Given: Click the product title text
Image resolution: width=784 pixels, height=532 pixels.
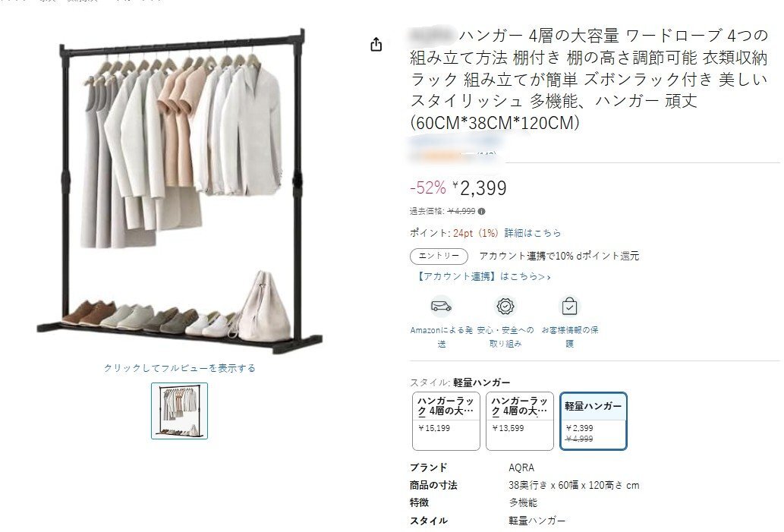Looking at the screenshot, I should (x=588, y=79).
